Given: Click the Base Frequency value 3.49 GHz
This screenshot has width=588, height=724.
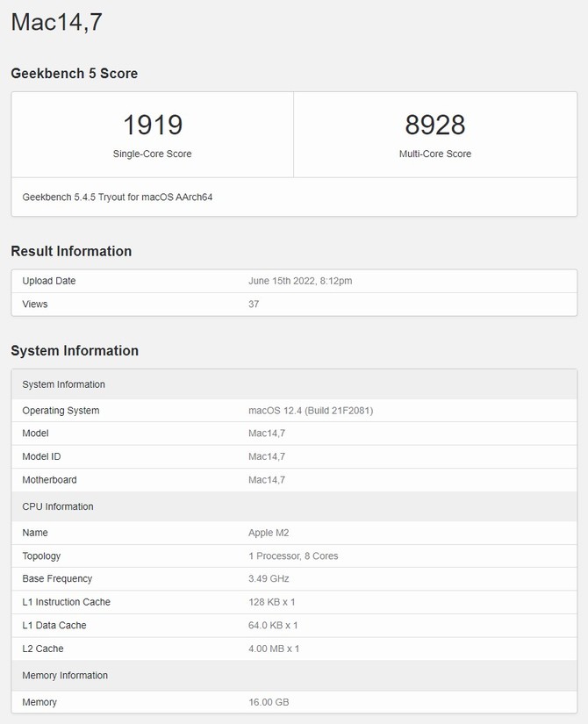Looking at the screenshot, I should (269, 578).
